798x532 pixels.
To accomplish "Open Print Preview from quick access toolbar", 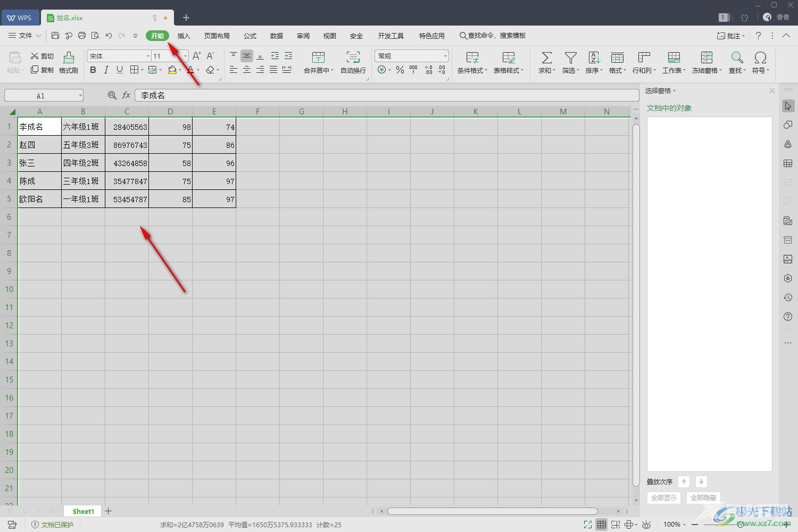I will coord(95,36).
